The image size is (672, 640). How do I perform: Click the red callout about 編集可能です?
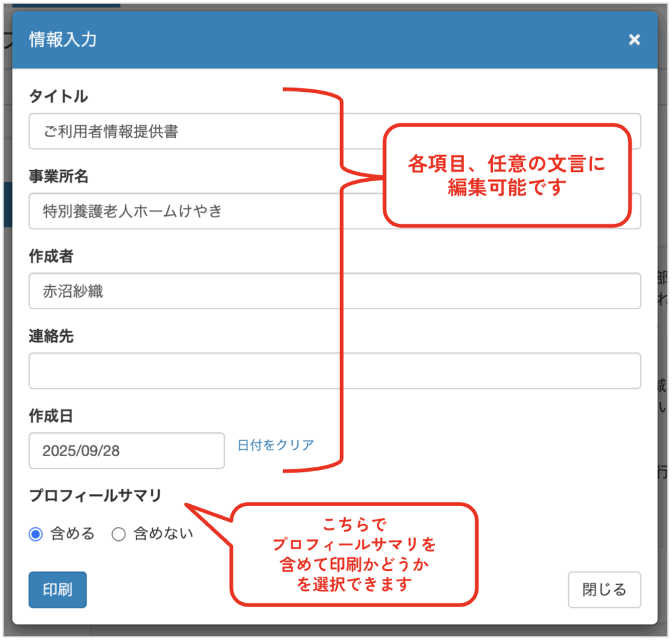point(506,176)
